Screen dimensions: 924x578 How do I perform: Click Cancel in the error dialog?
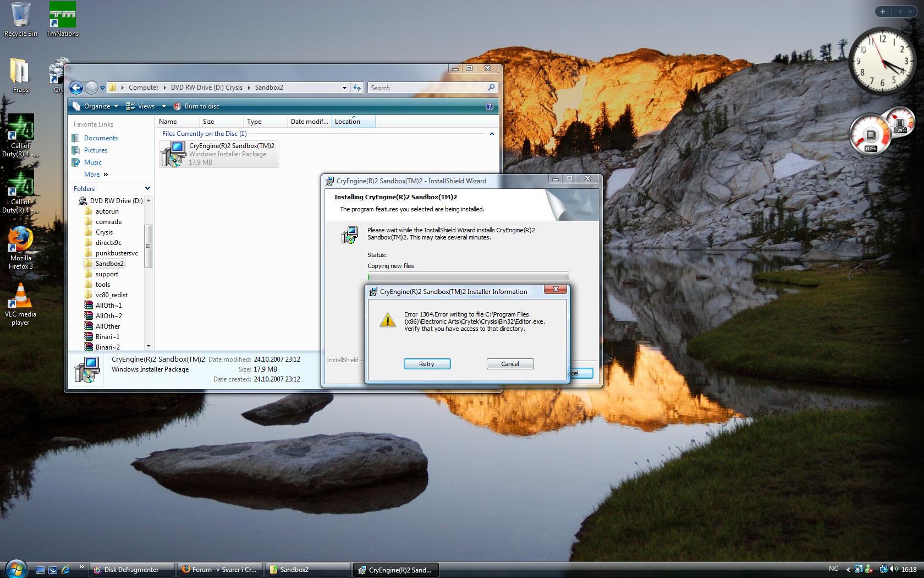click(x=510, y=364)
